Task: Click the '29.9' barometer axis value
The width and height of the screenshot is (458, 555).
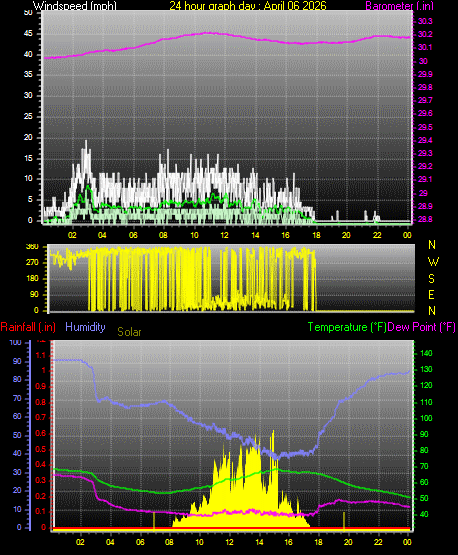Action: point(425,74)
